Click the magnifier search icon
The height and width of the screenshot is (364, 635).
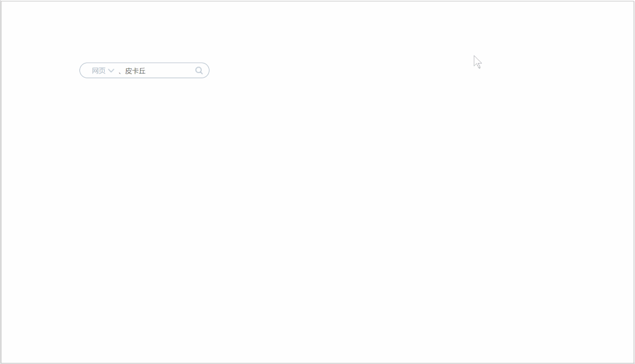click(199, 71)
